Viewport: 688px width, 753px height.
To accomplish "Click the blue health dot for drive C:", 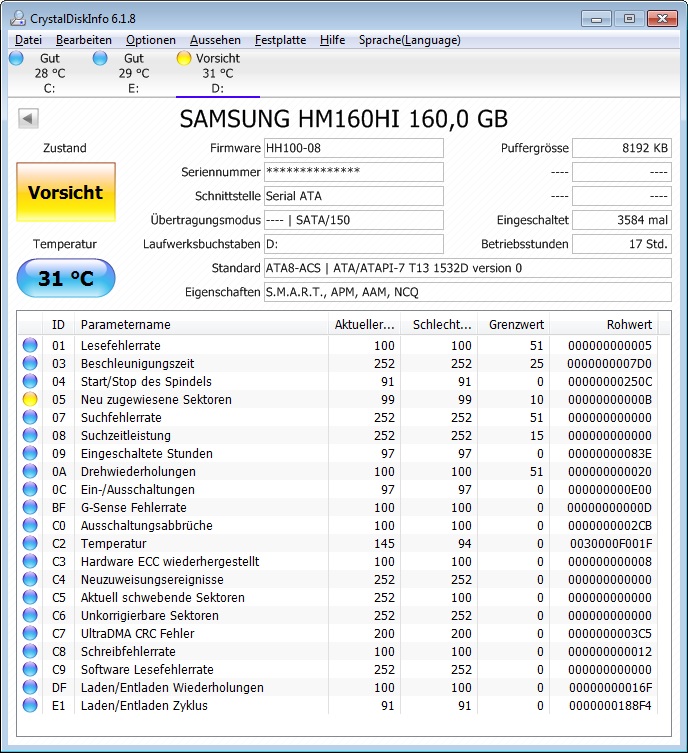I will tap(16, 58).
